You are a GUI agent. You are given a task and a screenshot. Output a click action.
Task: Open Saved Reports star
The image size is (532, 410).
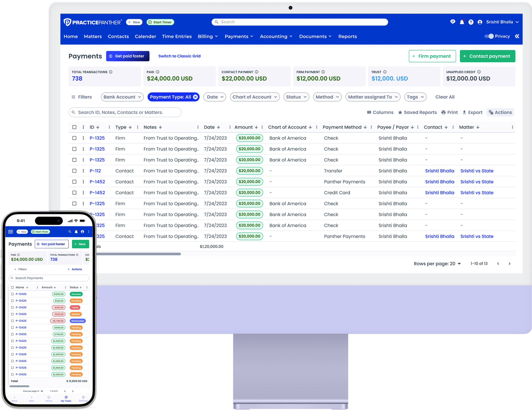click(x=417, y=112)
